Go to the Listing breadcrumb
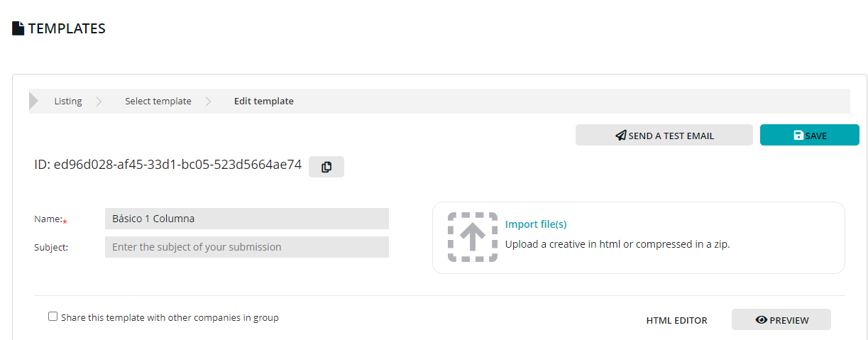Image resolution: width=868 pixels, height=340 pixels. click(x=68, y=102)
